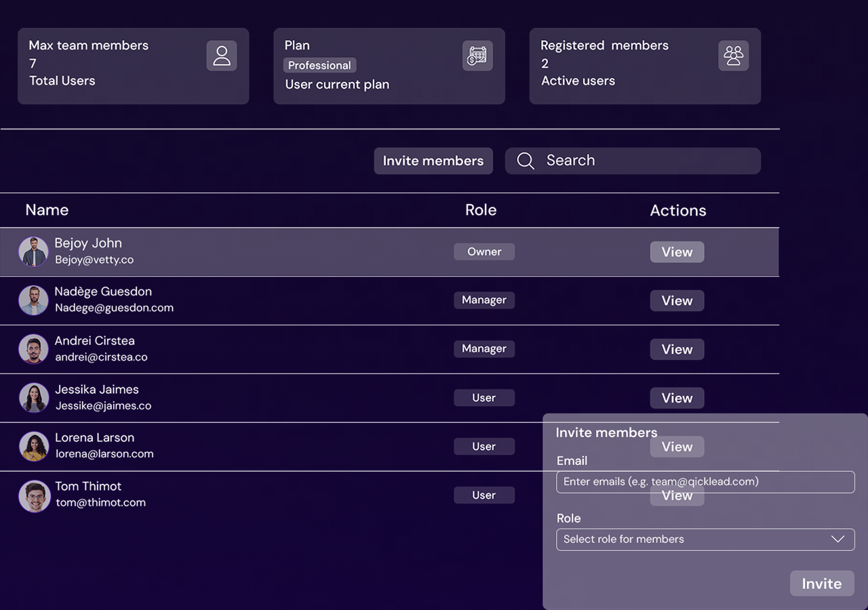Screen dimensions: 868x610
Task: Click the group icon in Registered members card
Action: tap(733, 56)
